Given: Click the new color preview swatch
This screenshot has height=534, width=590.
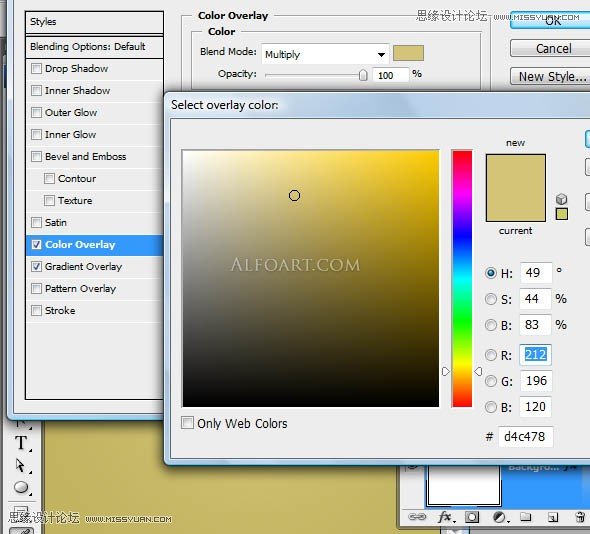Looking at the screenshot, I should pos(515,171).
